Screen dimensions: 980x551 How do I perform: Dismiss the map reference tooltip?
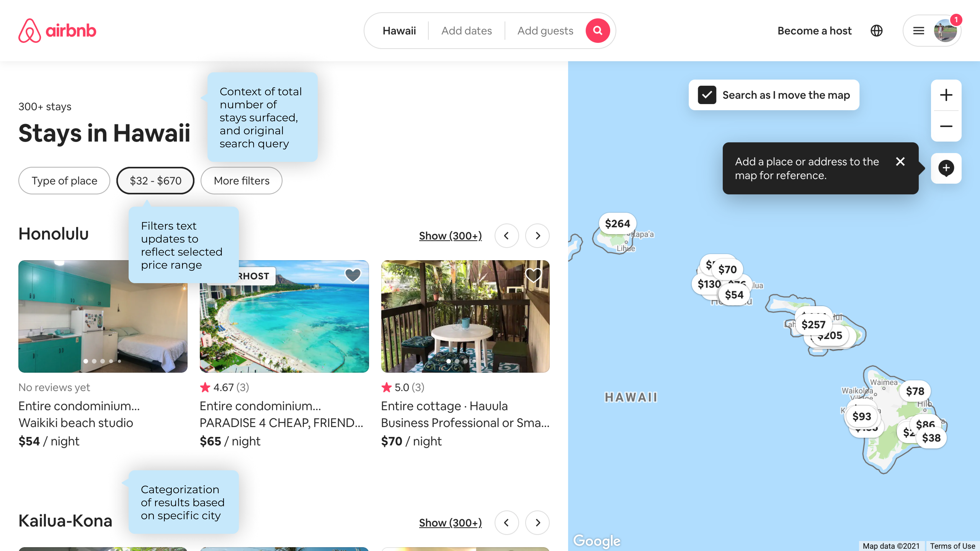coord(900,162)
